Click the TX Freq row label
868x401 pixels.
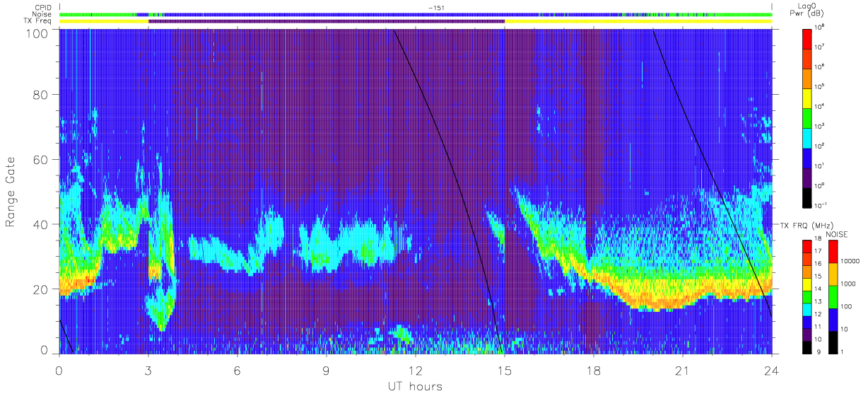37,21
